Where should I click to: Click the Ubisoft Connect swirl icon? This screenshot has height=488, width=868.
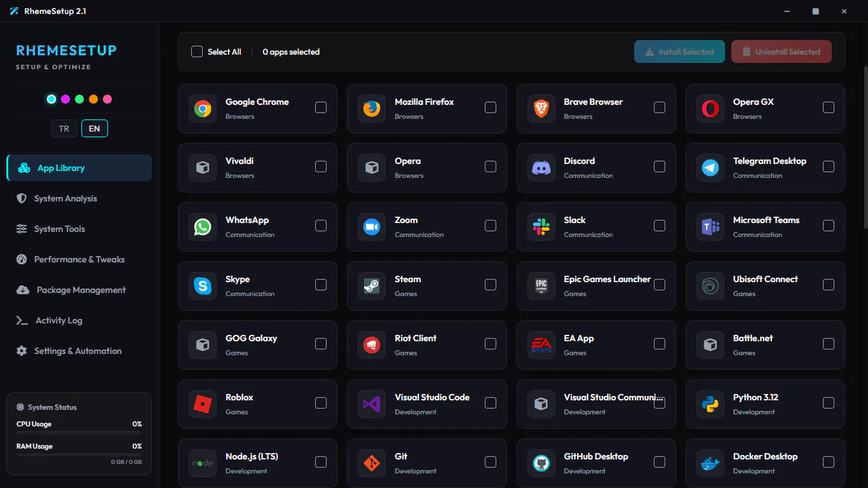click(710, 286)
